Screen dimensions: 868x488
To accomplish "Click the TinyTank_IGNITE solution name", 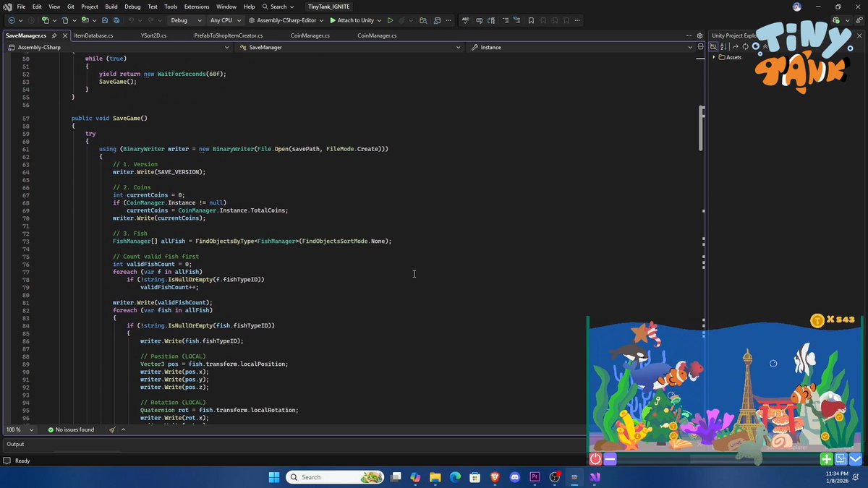I will (x=329, y=7).
